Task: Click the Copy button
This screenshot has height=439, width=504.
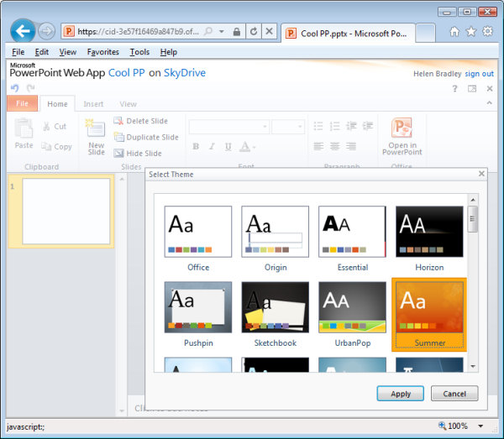Action: 56,147
